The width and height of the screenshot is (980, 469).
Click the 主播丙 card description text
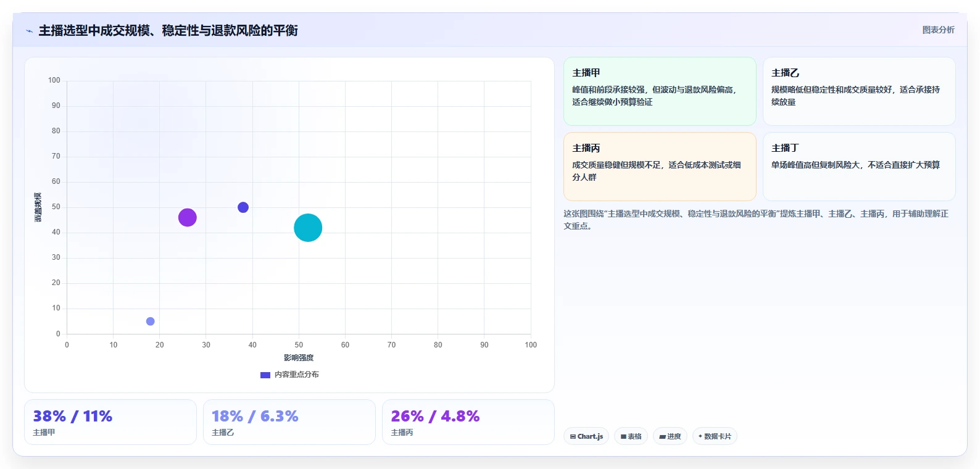pyautogui.click(x=657, y=171)
